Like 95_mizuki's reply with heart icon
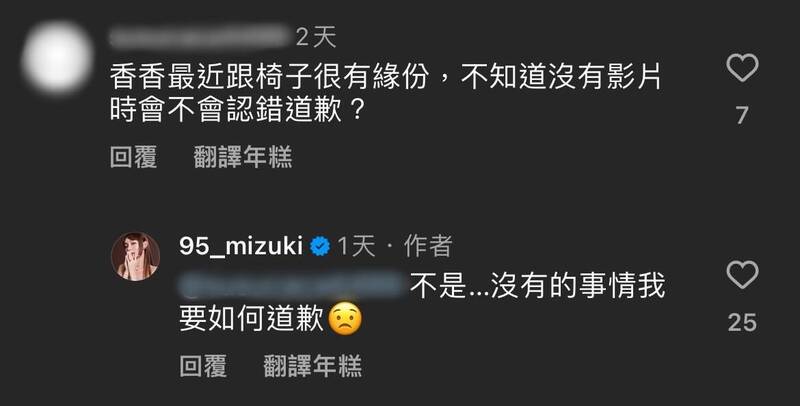 (742, 275)
